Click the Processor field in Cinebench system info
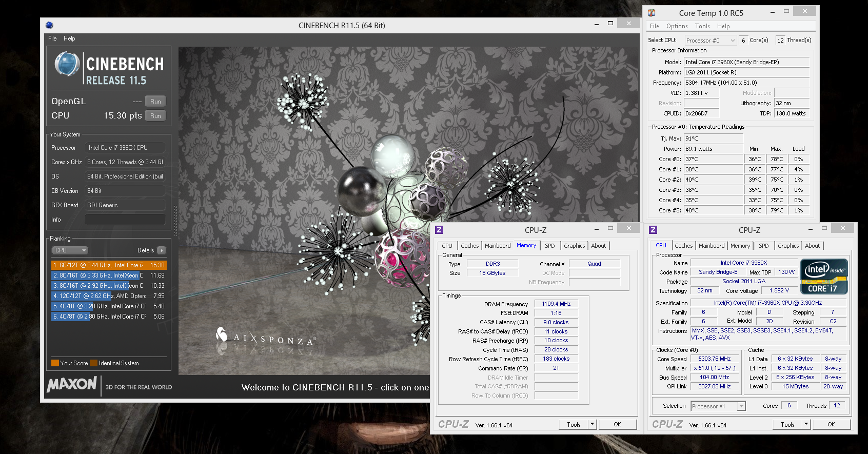The image size is (868, 454). (x=125, y=148)
